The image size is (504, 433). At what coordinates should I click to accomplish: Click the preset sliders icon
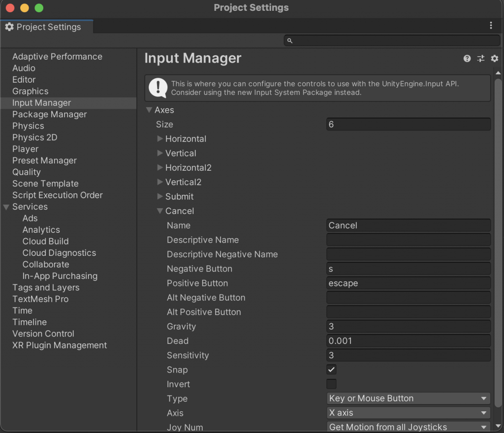(x=481, y=59)
